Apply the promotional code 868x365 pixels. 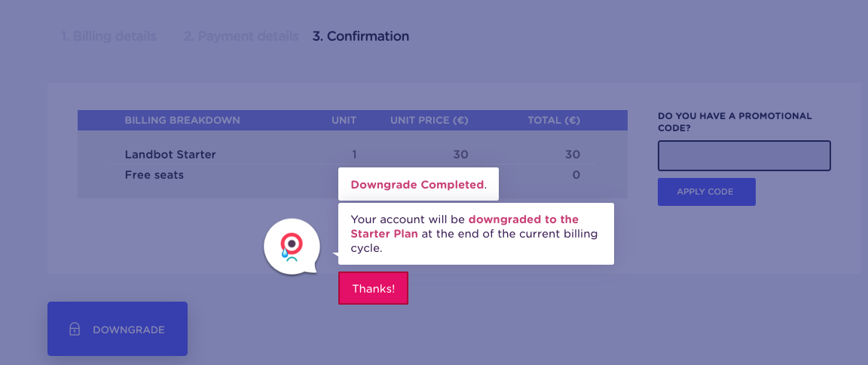(706, 192)
